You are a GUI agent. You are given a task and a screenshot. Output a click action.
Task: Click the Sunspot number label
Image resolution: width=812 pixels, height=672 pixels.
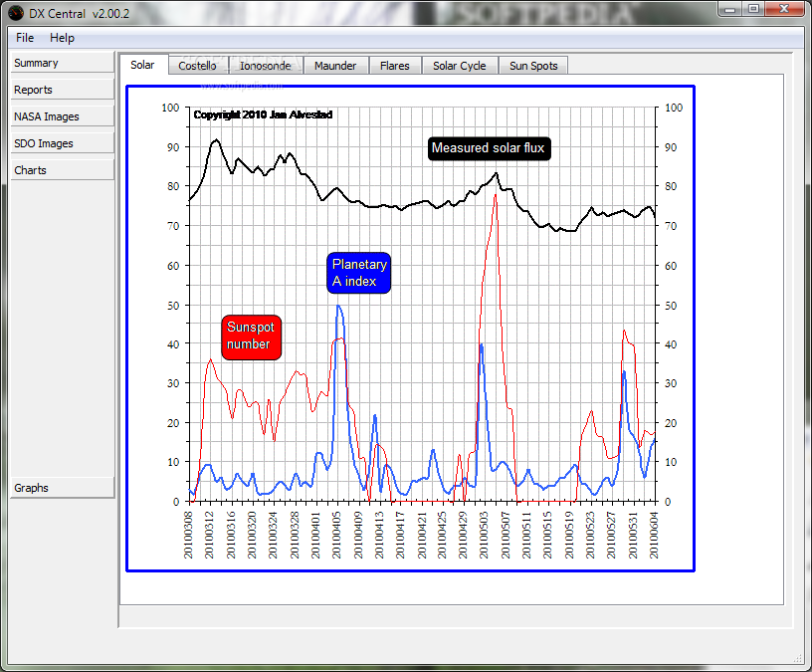click(x=251, y=336)
